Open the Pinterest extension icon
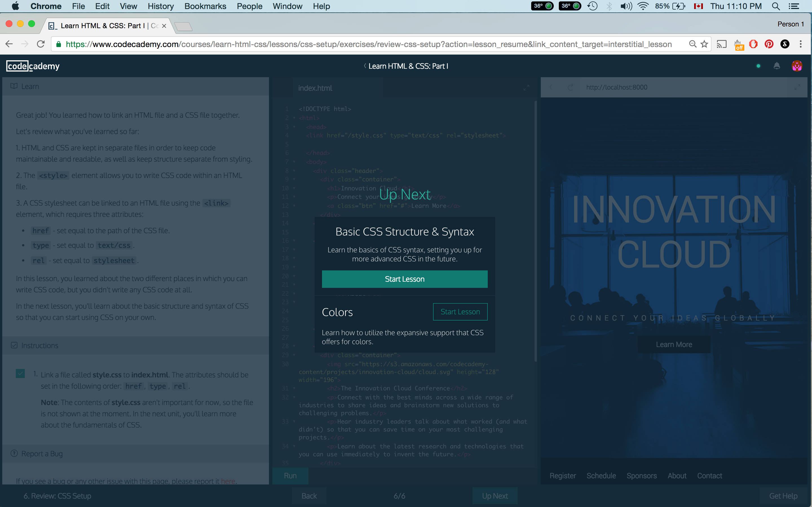The image size is (812, 507). tap(769, 44)
